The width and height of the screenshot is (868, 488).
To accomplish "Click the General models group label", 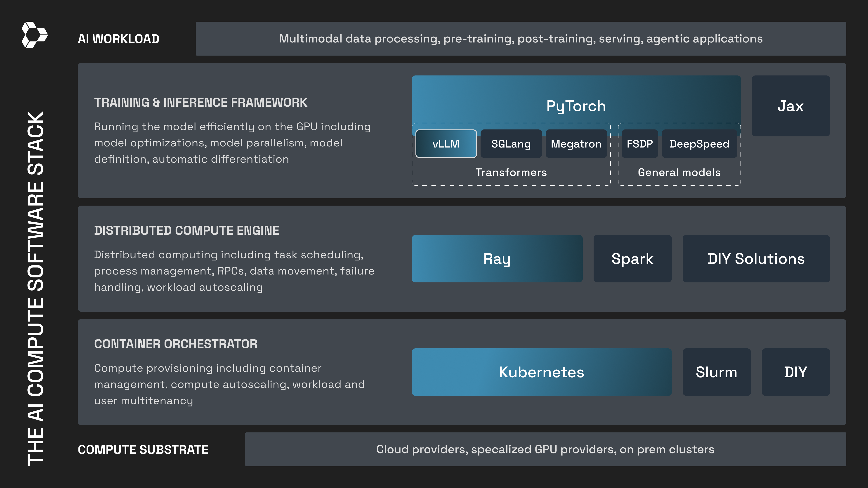I will 679,172.
